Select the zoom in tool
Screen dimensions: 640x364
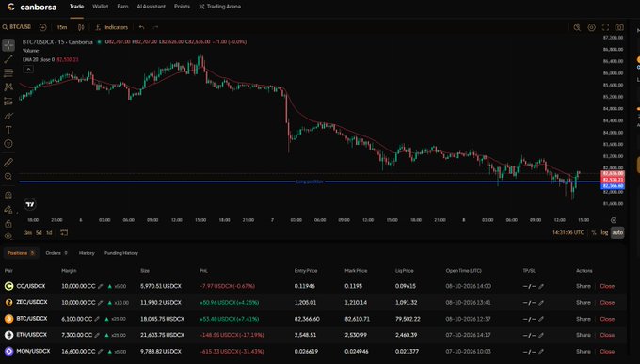coord(8,176)
